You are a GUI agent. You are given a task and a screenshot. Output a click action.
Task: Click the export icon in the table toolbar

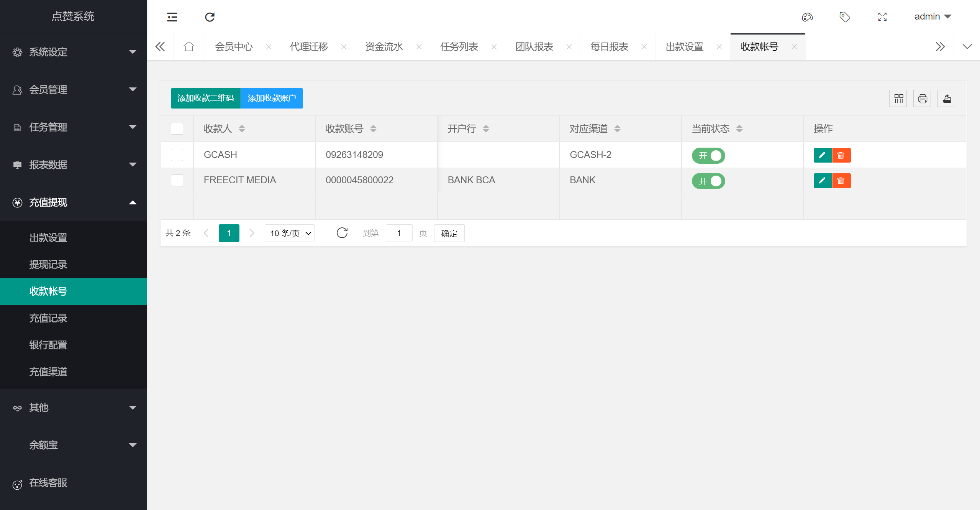(947, 99)
